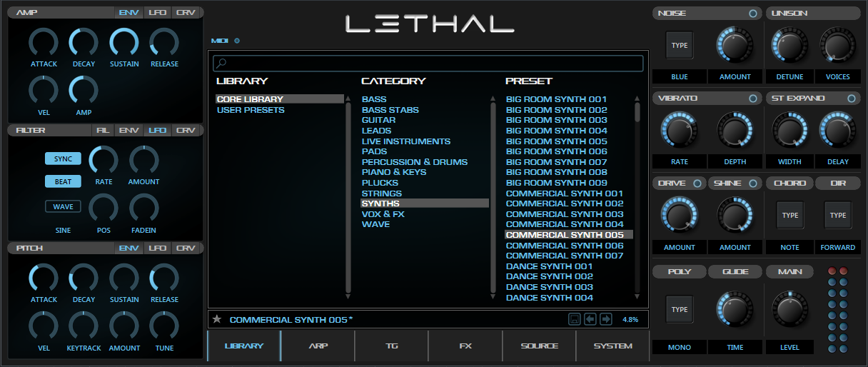
Task: Click the ST Expand Width knob
Action: (x=789, y=130)
